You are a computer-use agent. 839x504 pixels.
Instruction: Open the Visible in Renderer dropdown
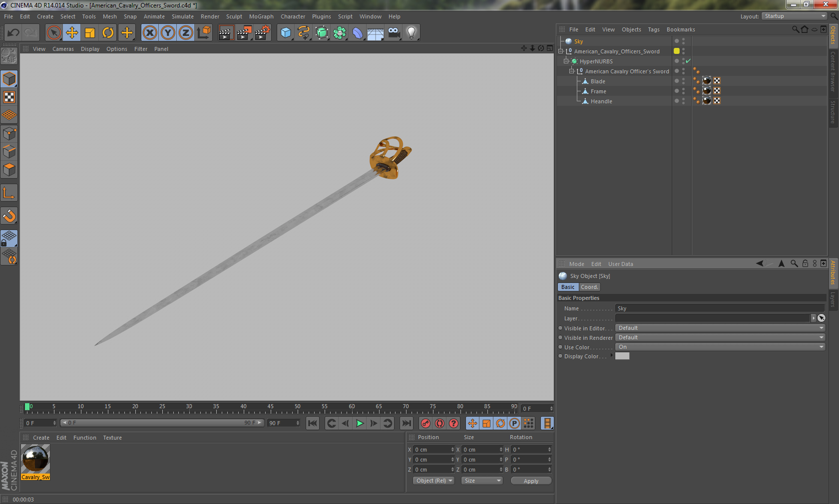(720, 337)
